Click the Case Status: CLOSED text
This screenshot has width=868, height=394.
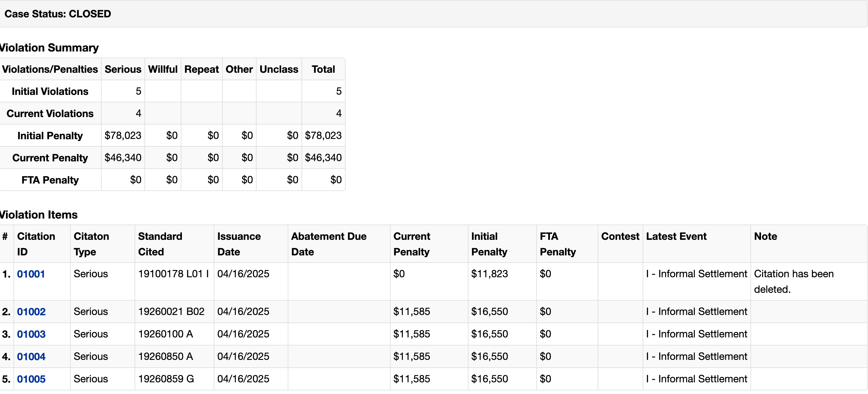pyautogui.click(x=58, y=14)
